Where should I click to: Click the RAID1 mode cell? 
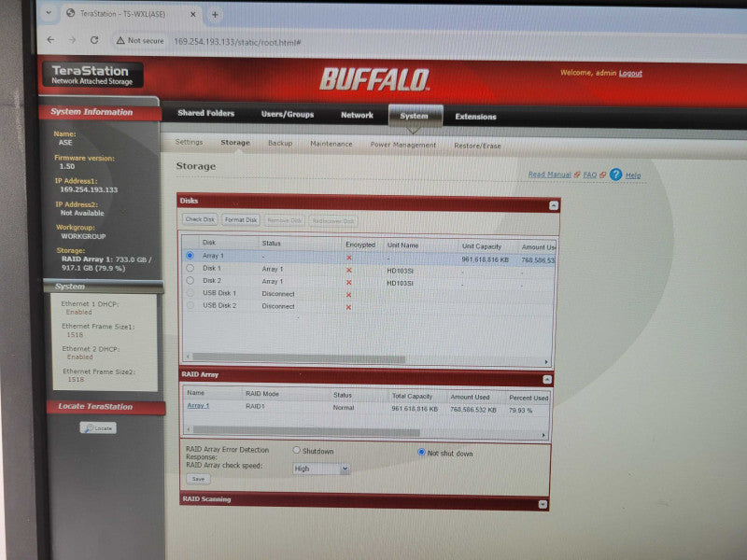(x=255, y=406)
